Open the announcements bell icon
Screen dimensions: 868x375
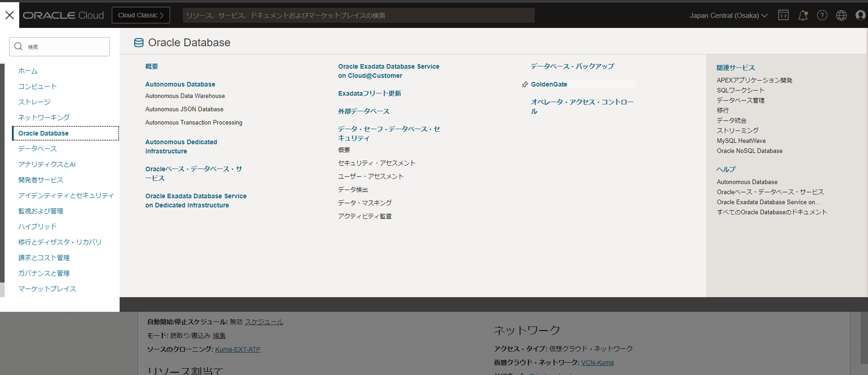click(803, 15)
